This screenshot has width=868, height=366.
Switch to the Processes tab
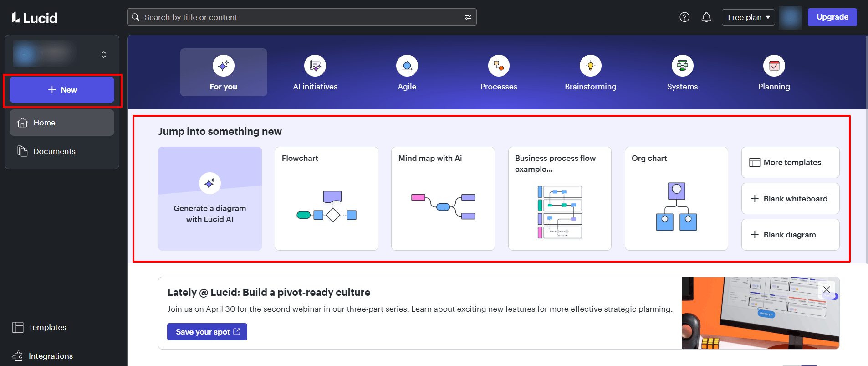click(499, 72)
